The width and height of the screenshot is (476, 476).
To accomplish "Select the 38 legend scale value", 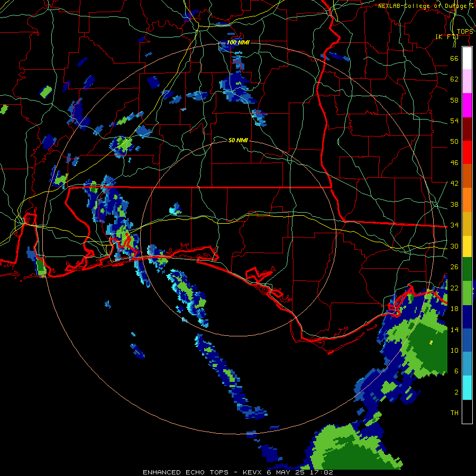I will [x=454, y=204].
